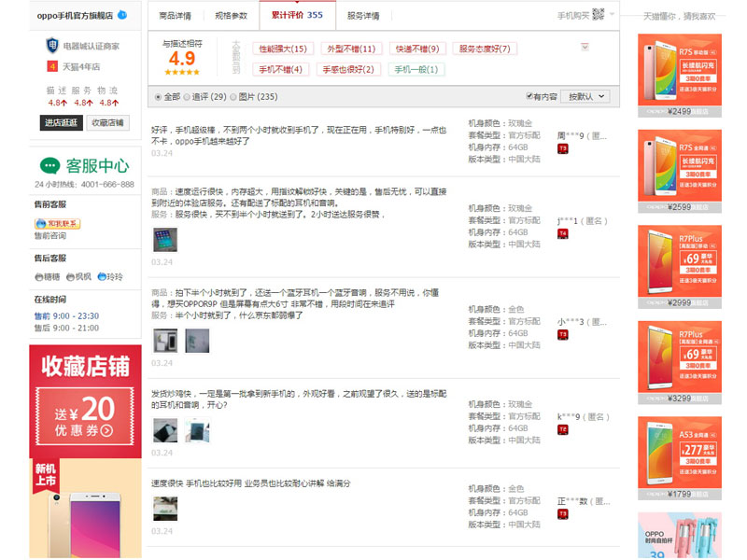The image size is (747, 560).
Task: Select the 全部 reviews radio button
Action: (x=158, y=97)
